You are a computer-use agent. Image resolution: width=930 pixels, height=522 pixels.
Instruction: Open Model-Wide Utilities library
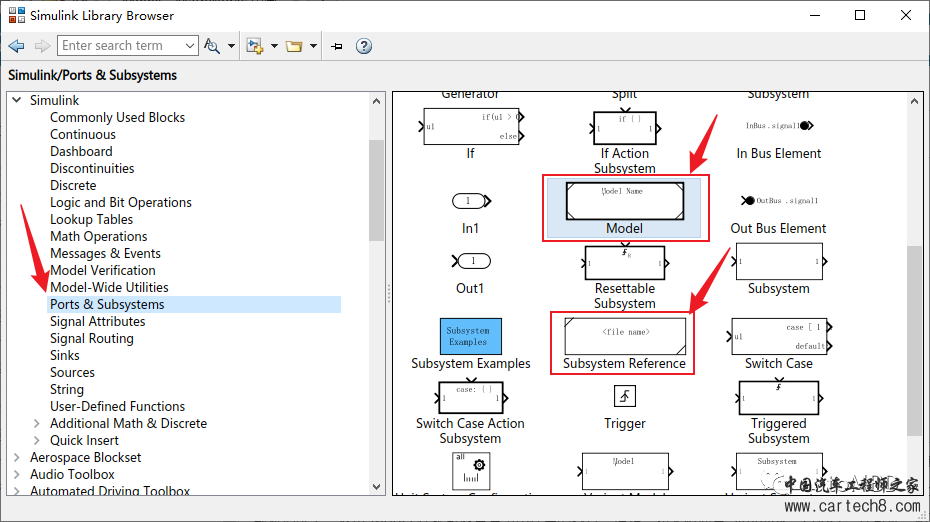(x=109, y=288)
